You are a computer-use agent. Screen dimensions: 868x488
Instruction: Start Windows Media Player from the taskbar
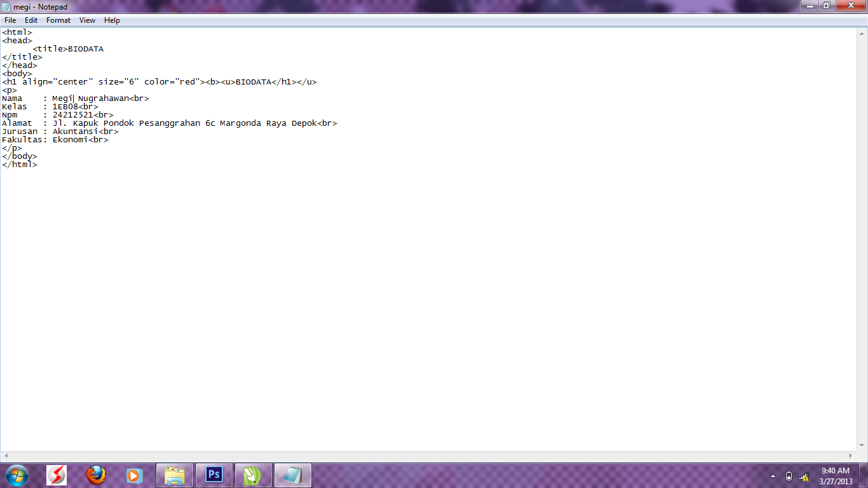134,475
